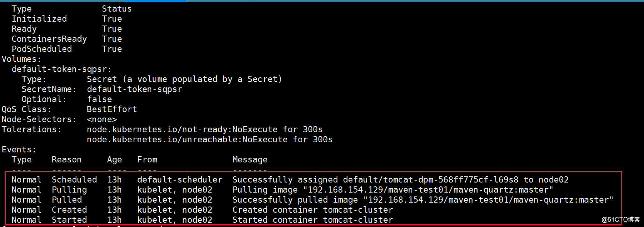The image size is (644, 227).
Task: Click node.kubernetes.io/not-ready toleration line
Action: [205, 130]
